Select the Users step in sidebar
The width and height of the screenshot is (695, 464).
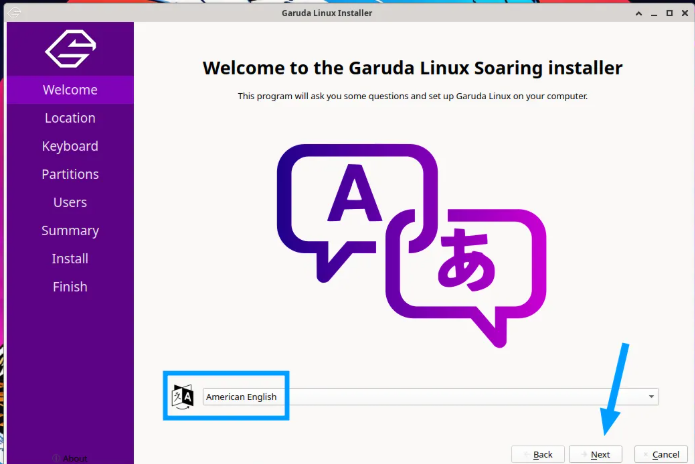[x=70, y=203]
